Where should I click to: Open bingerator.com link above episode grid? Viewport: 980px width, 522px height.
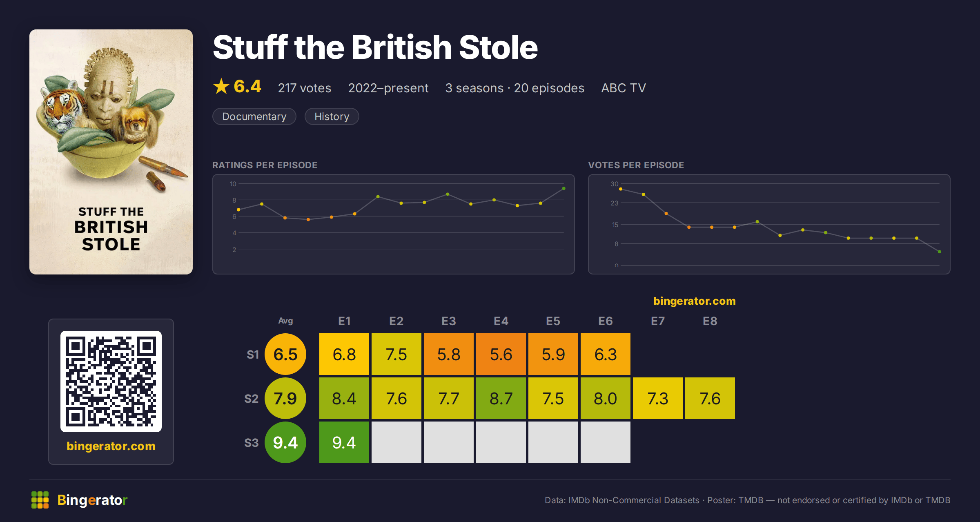click(695, 301)
